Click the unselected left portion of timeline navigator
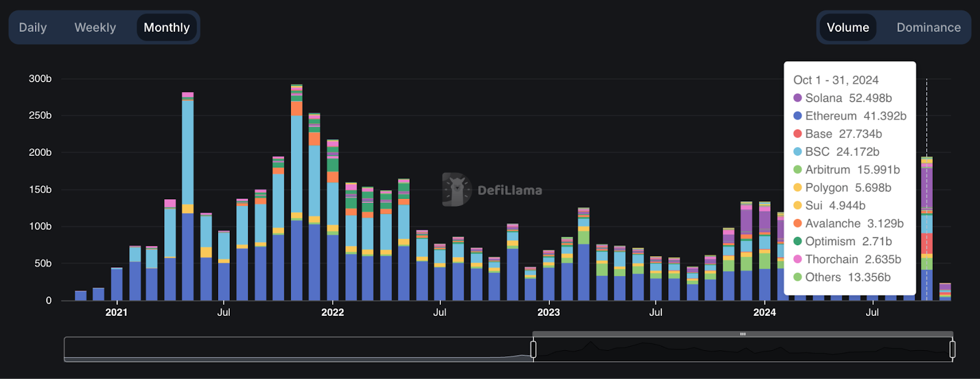Screen dimensions: 980x379 [298, 349]
